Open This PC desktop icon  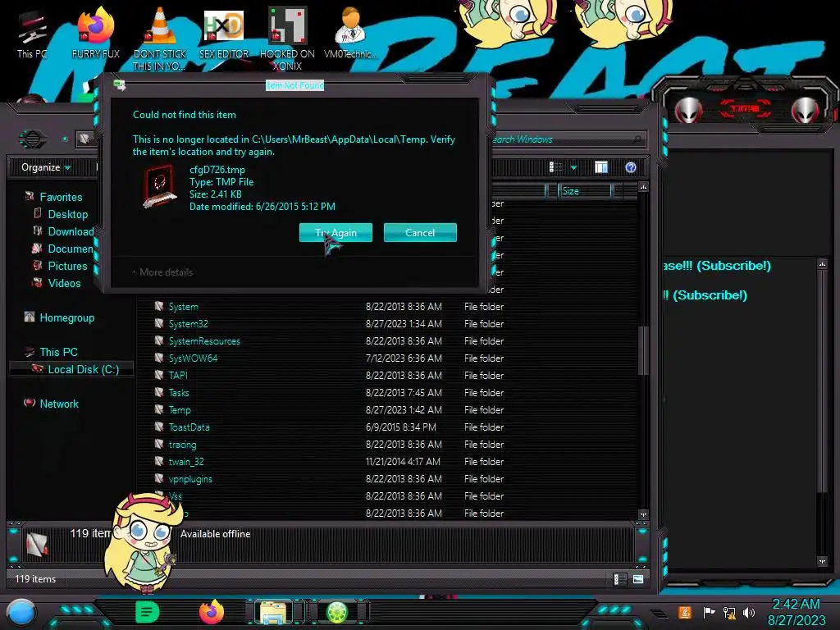pyautogui.click(x=32, y=34)
